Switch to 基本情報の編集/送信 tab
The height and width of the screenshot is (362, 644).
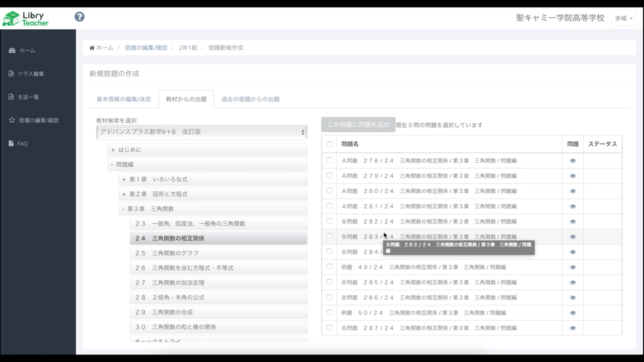click(x=124, y=99)
